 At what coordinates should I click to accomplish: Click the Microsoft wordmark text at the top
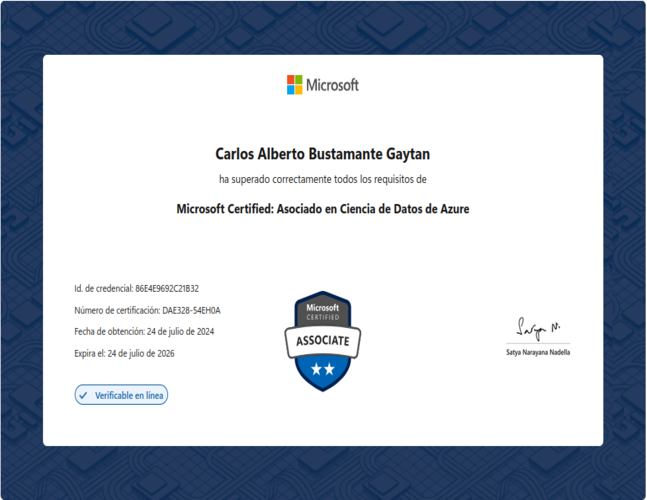click(332, 85)
